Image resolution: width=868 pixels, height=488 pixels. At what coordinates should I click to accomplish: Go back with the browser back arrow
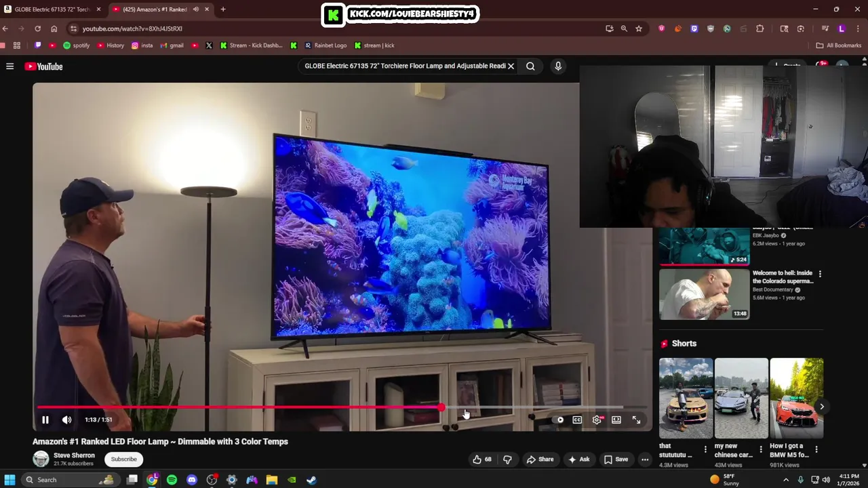pos(5,28)
